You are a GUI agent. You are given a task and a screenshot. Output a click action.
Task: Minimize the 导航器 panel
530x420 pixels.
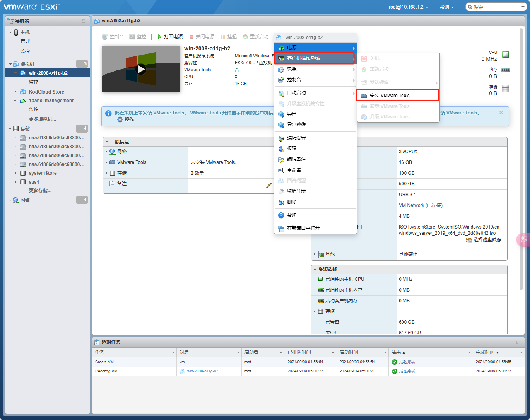[x=84, y=21]
